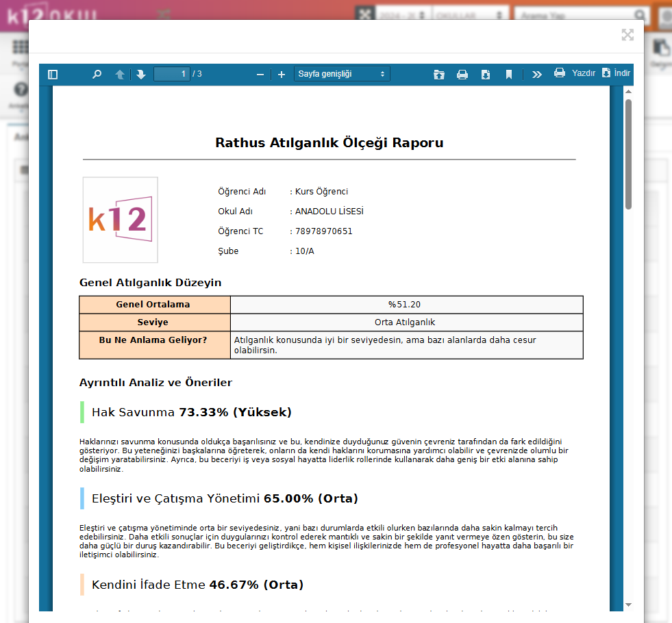Click the PDF viewer vertical scrollbar thumb
The height and width of the screenshot is (623, 672).
(x=628, y=154)
